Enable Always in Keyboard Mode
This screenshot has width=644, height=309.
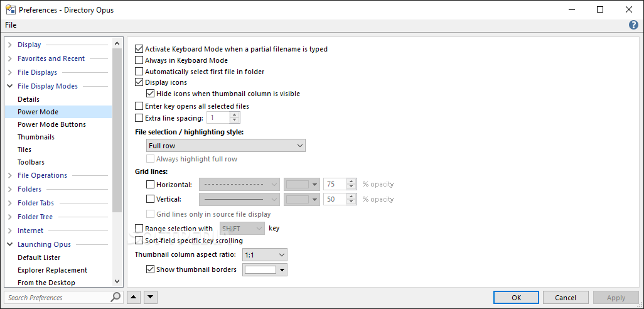point(139,60)
